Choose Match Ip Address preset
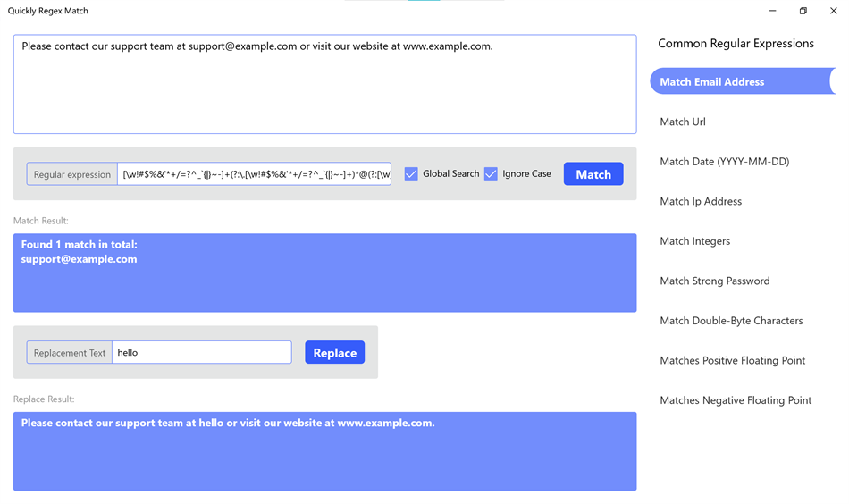849x504 pixels. tap(700, 201)
